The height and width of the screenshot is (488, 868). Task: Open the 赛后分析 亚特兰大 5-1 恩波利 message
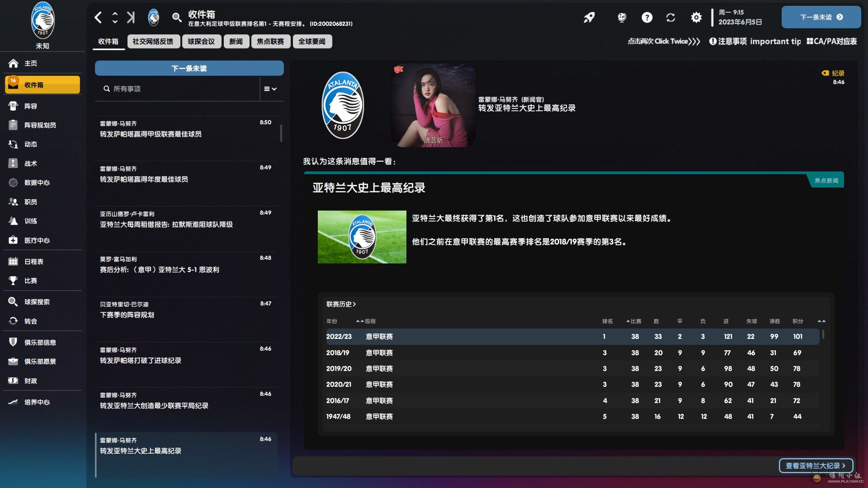(x=186, y=273)
